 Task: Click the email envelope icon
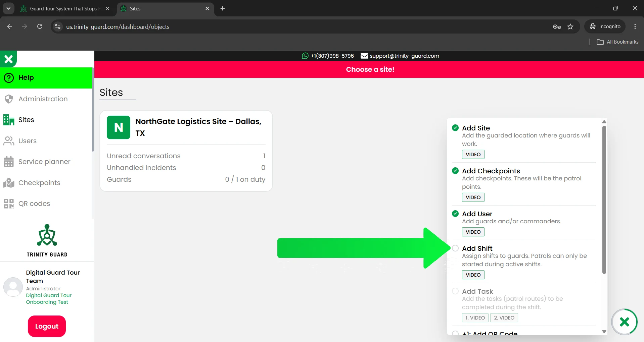tap(364, 56)
